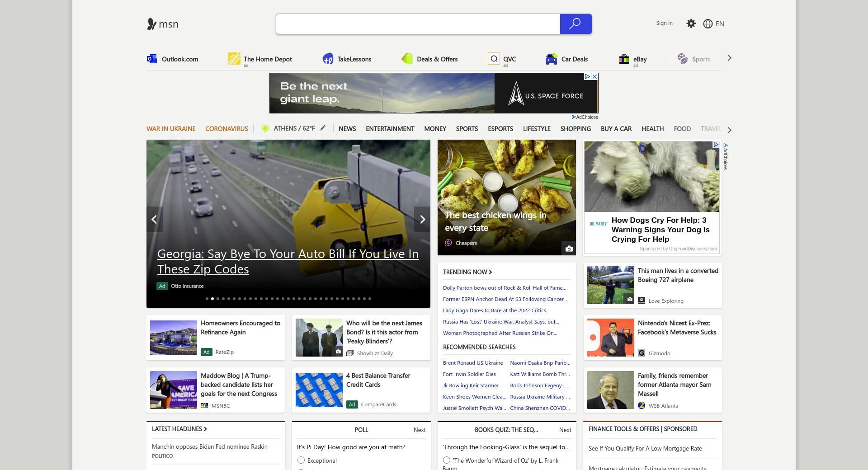Open the Money category
Viewport: 868px width, 470px height.
tap(435, 129)
